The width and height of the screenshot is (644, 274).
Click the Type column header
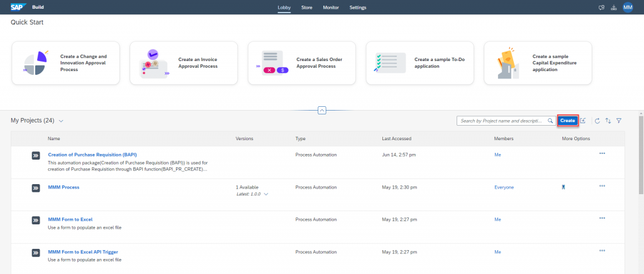click(300, 139)
